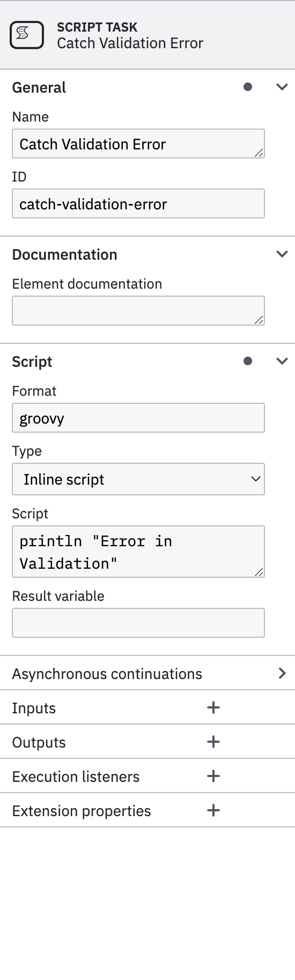Collapse the Documentation section
Screen dimensions: 295x980
(x=282, y=254)
